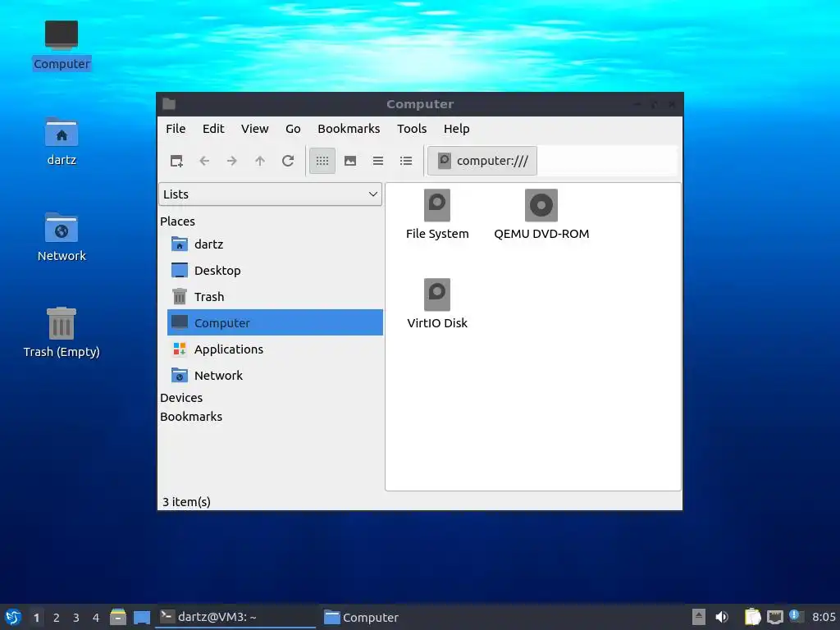
Task: Open a new tab with toolbar button
Action: point(176,161)
